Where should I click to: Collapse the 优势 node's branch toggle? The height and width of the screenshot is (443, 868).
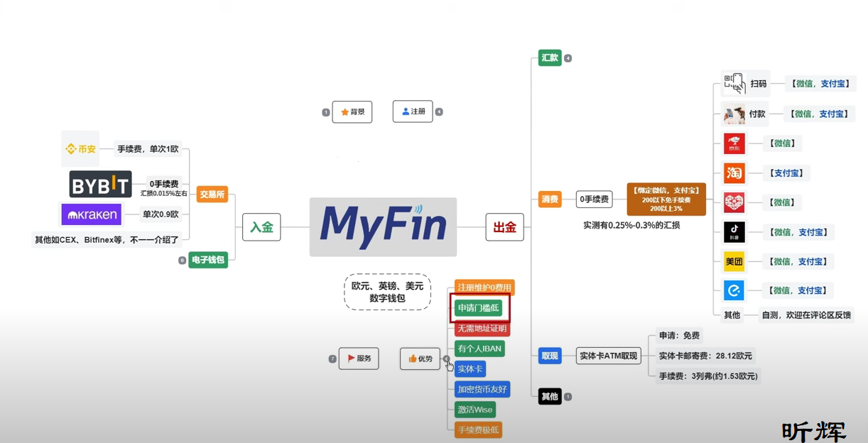point(446,359)
